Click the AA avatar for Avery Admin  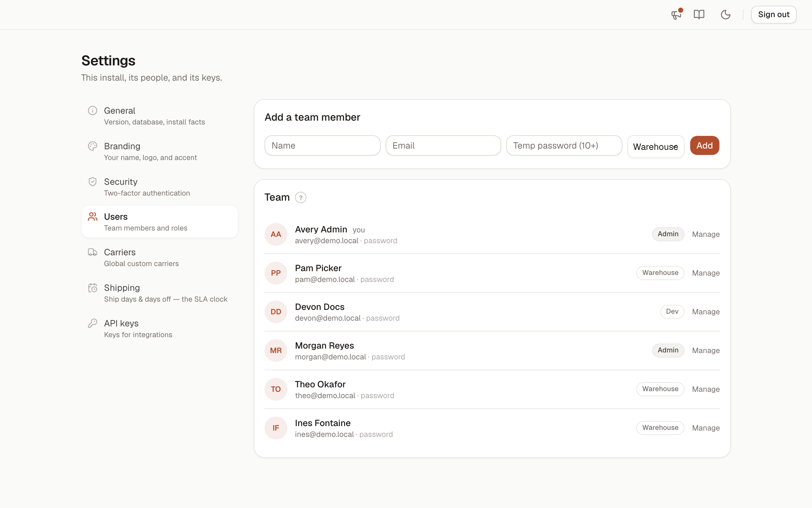pyautogui.click(x=276, y=234)
